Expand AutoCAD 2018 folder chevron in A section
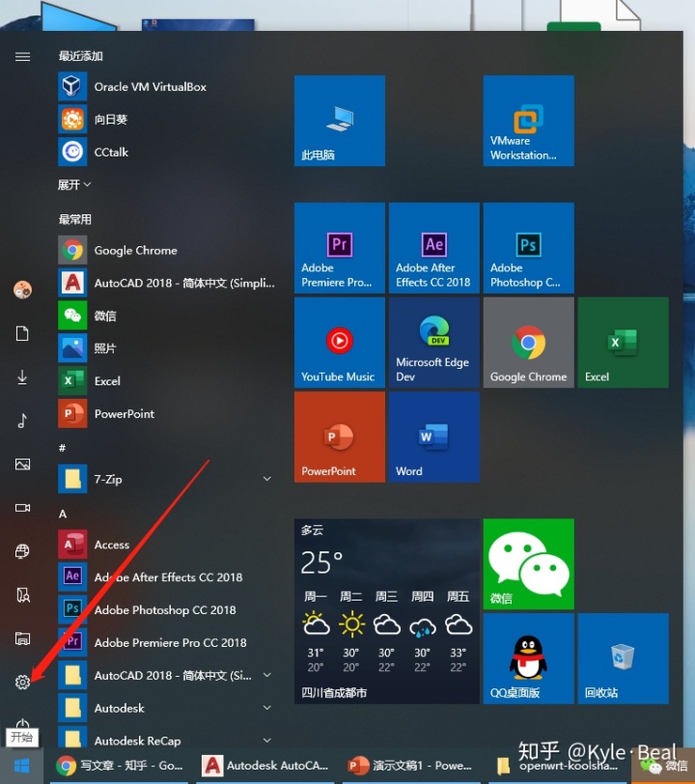The width and height of the screenshot is (695, 784). tap(267, 675)
